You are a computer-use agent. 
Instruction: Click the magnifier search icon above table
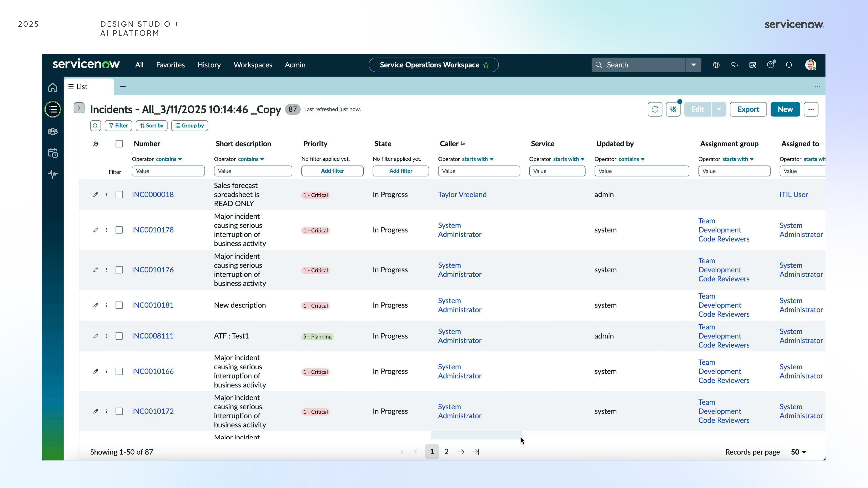point(95,126)
